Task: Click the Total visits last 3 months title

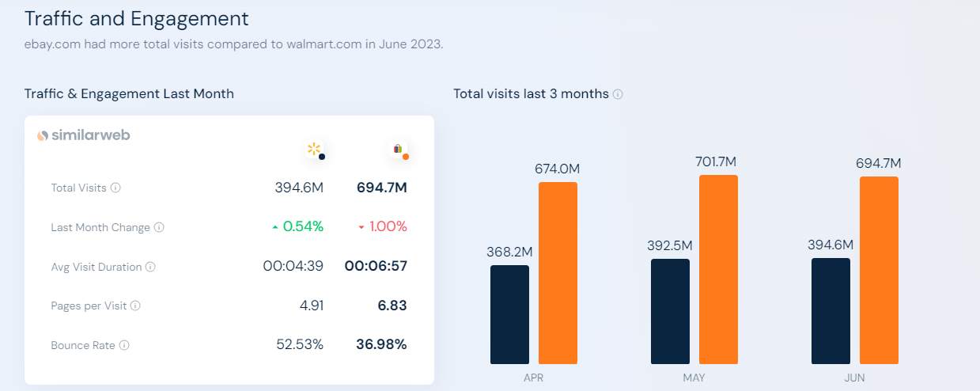Action: coord(531,93)
